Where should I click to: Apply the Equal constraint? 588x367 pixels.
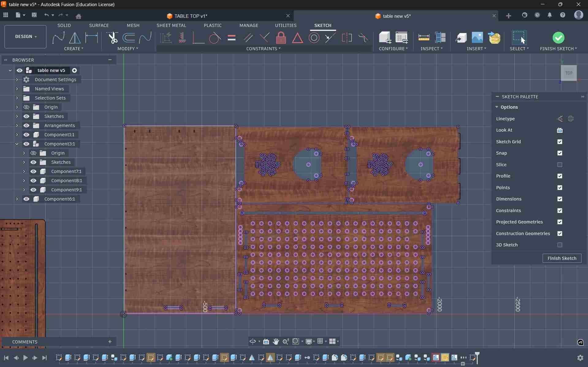click(232, 38)
